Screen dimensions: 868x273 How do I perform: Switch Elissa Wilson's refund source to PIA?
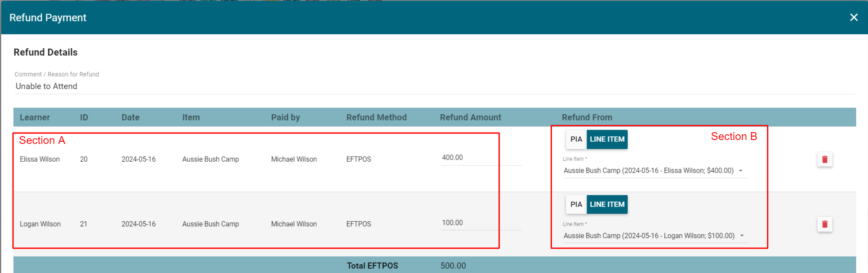click(x=576, y=140)
